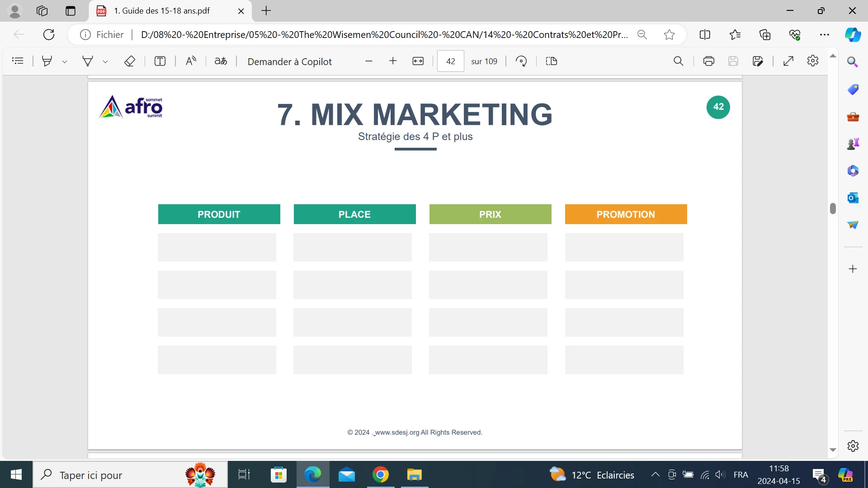868x488 pixels.
Task: Select the Erase annotation tool
Action: click(130, 61)
